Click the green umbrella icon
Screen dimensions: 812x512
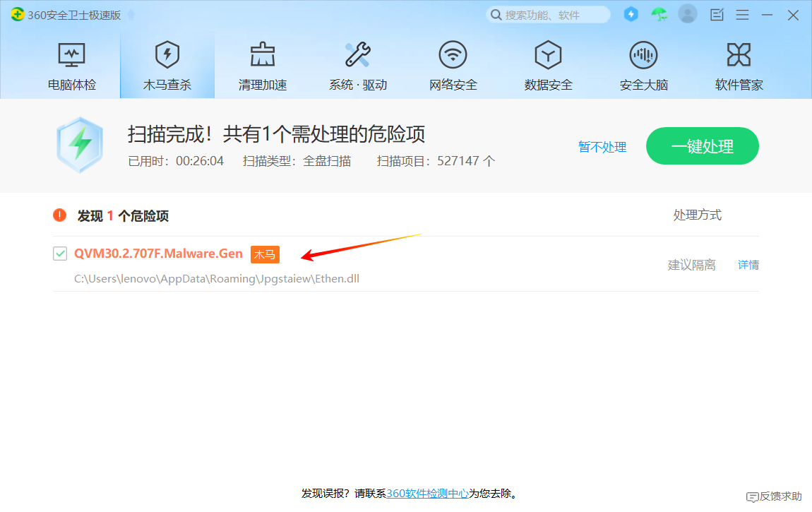[659, 15]
